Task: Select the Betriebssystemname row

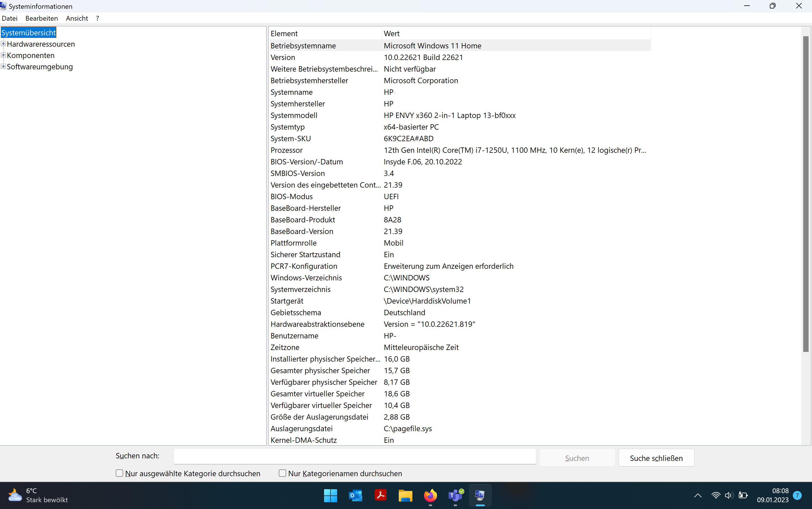Action: point(460,46)
